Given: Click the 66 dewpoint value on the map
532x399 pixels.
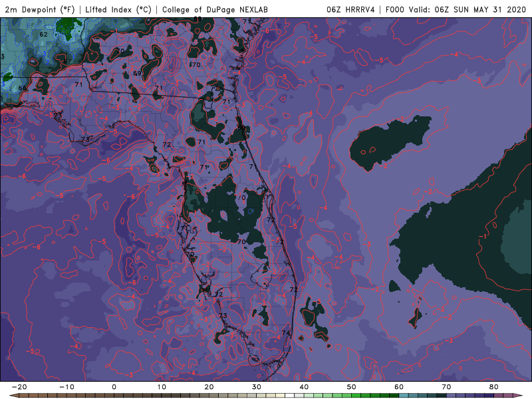Looking at the screenshot, I should (23, 88).
